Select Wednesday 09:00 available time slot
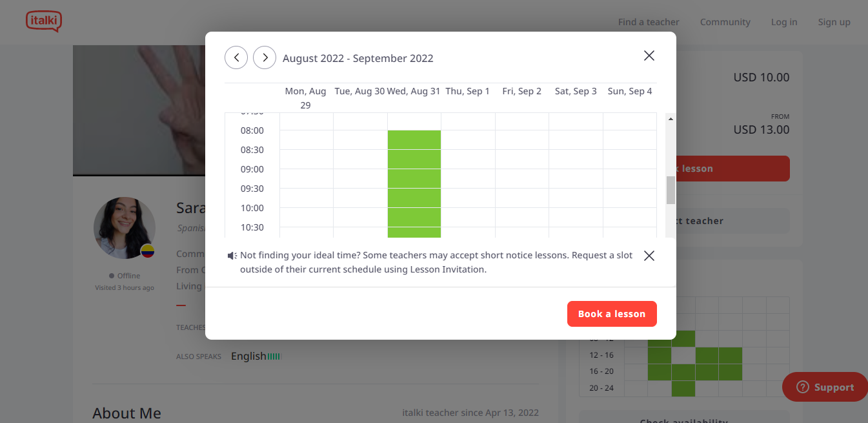 (x=414, y=179)
